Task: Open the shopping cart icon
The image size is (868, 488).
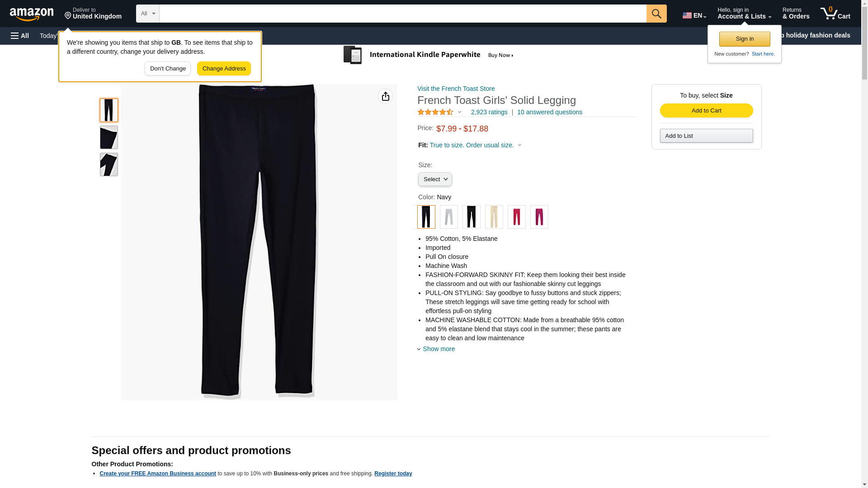Action: (x=835, y=14)
